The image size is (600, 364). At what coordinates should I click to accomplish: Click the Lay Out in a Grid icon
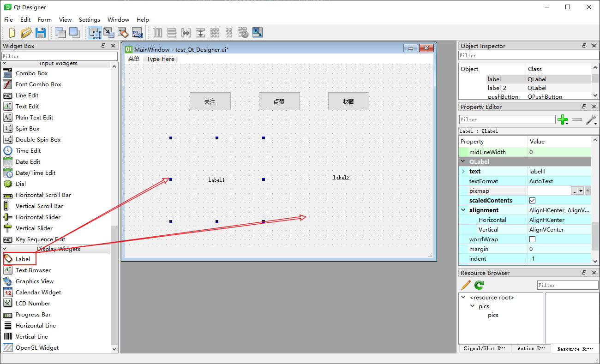coord(215,33)
